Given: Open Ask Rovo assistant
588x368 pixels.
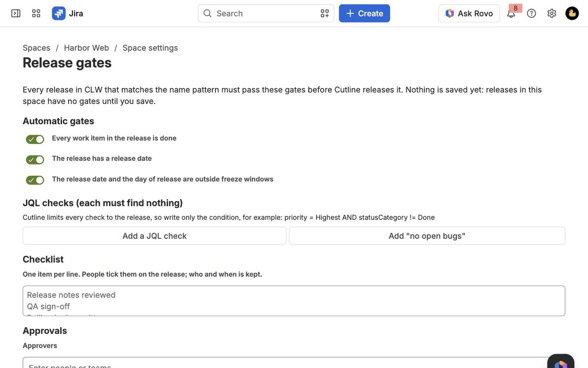Looking at the screenshot, I should [469, 13].
